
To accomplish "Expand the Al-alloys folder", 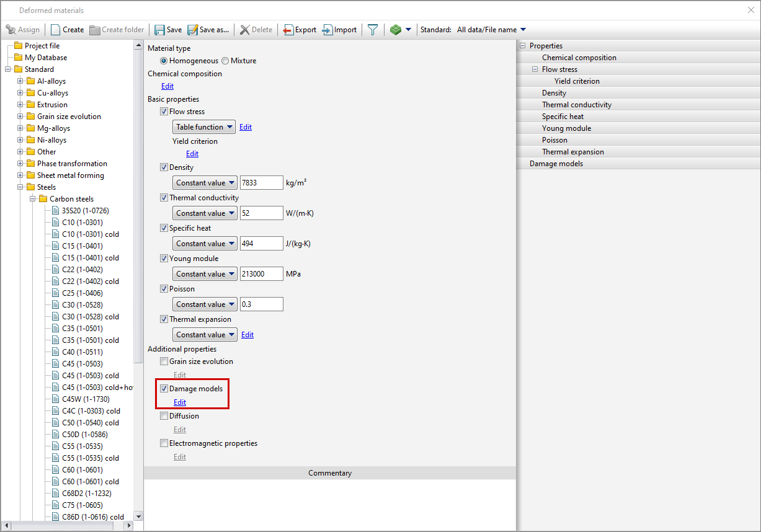I will coord(20,81).
